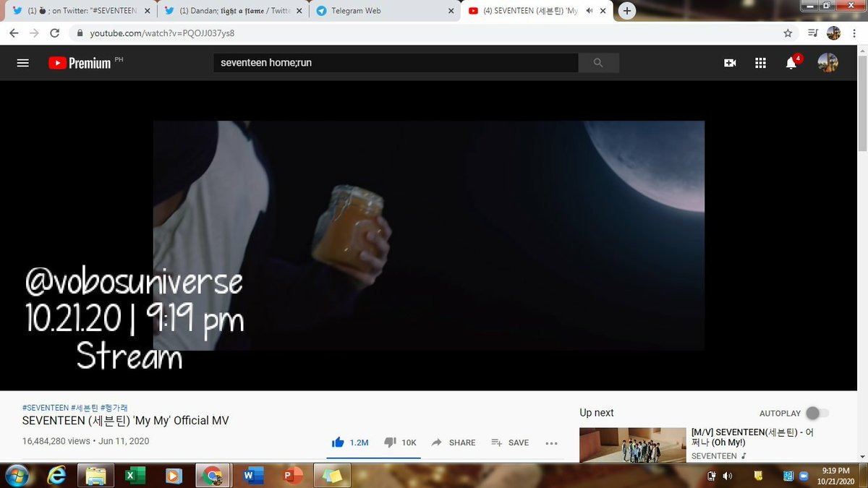Close the YouTube SEVENTEEN tab

604,11
